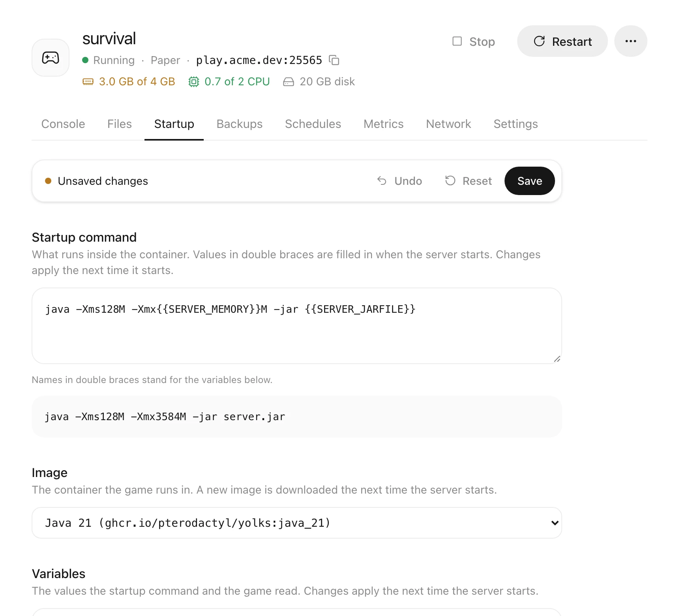The height and width of the screenshot is (616, 679).
Task: Click the game controller server icon
Action: 51,58
